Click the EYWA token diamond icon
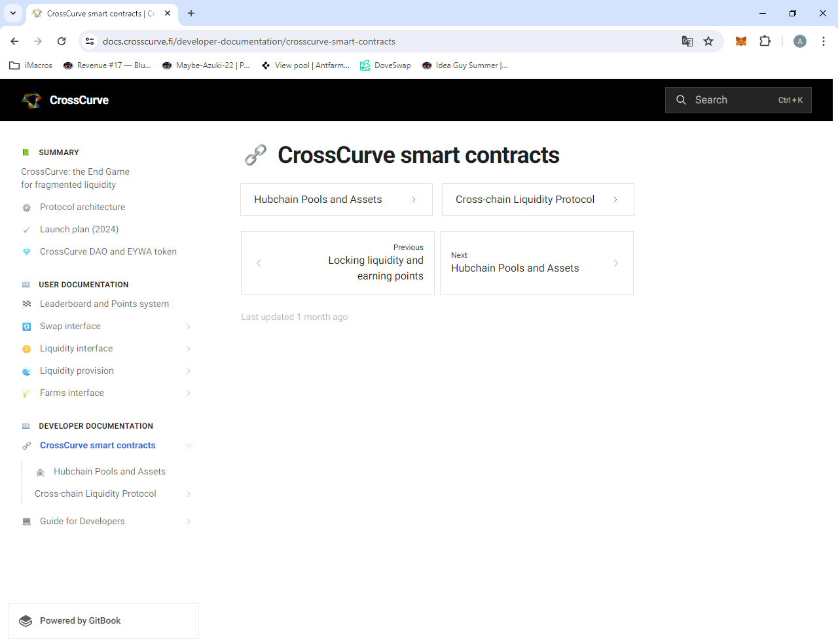 point(27,252)
